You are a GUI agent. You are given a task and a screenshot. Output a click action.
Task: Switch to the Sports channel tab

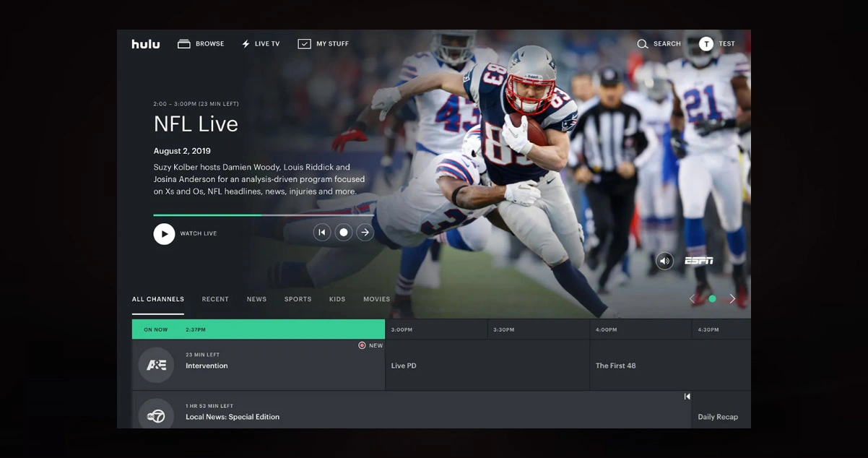click(298, 299)
